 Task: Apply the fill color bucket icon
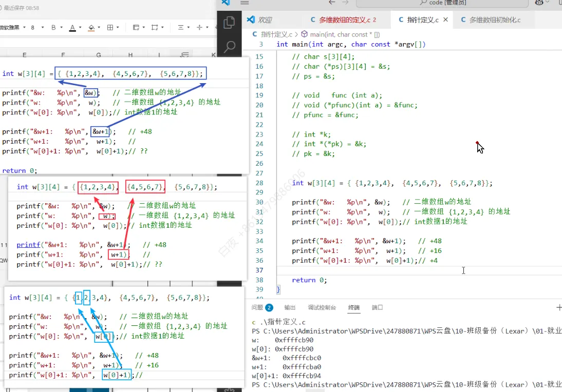[91, 28]
